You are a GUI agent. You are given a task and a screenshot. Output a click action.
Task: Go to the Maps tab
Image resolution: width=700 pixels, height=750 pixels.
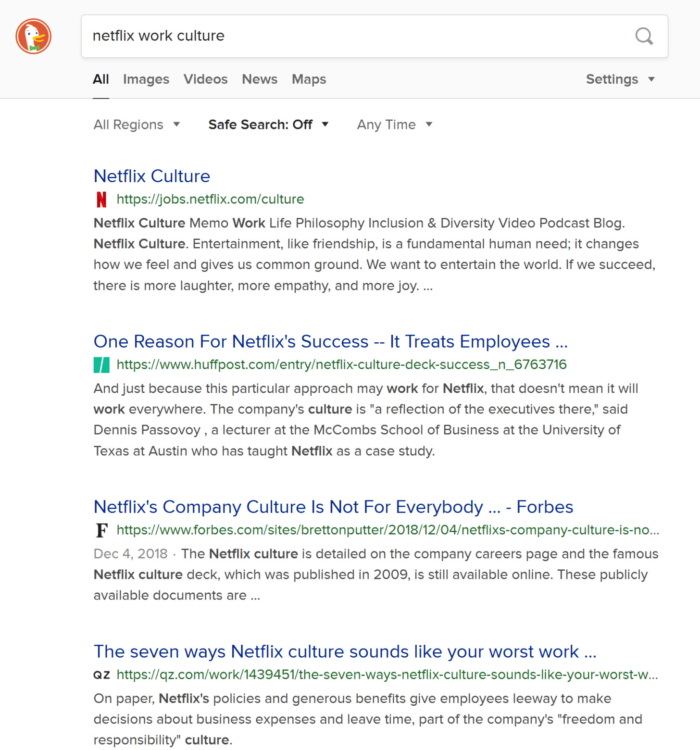click(309, 79)
